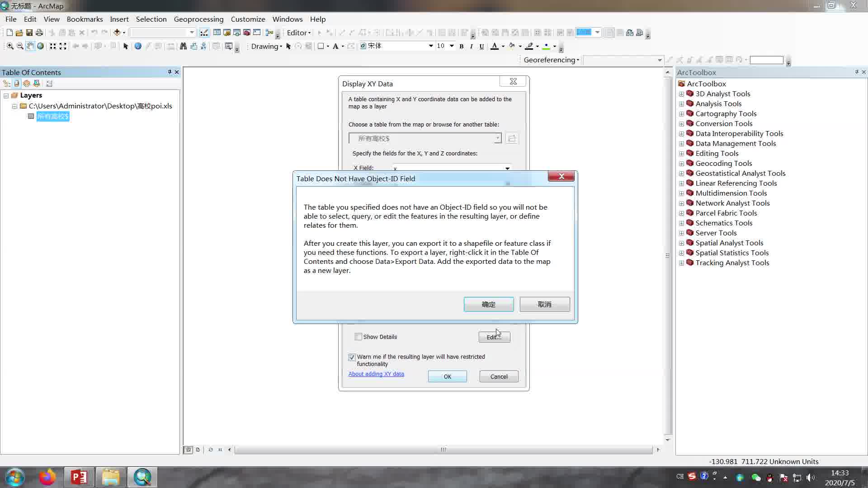Save the map with the floppy disk icon
This screenshot has height=488, width=868.
[29, 33]
